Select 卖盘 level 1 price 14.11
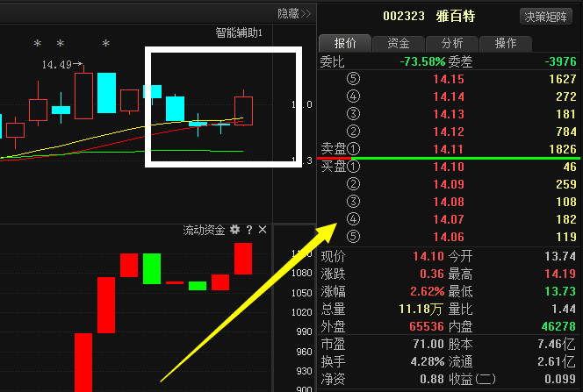The width and height of the screenshot is (583, 392). click(x=449, y=149)
